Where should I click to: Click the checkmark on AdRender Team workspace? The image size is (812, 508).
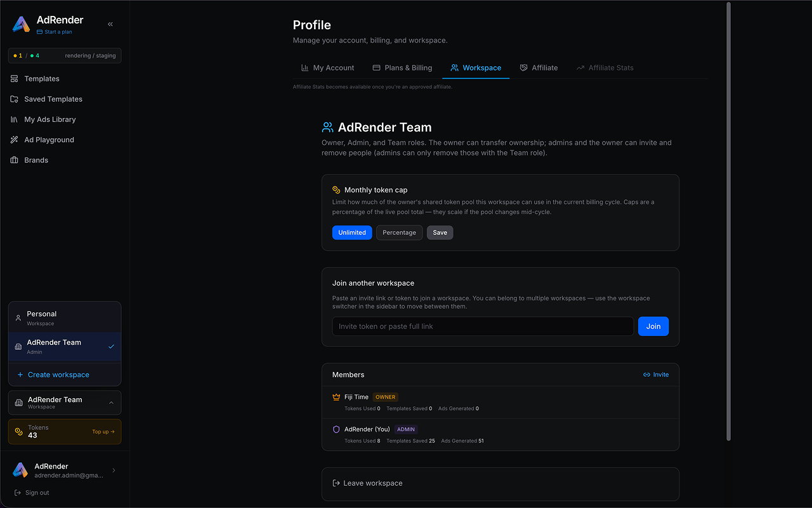click(x=111, y=347)
